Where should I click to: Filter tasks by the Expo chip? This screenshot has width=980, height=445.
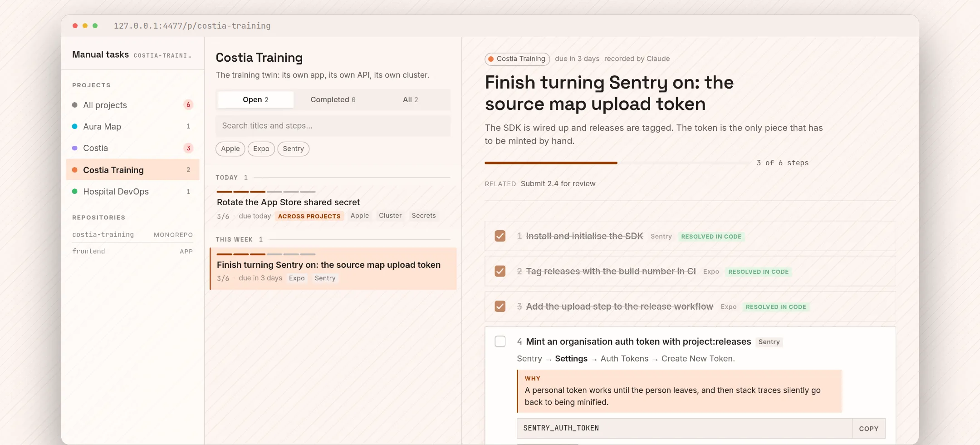[261, 149]
